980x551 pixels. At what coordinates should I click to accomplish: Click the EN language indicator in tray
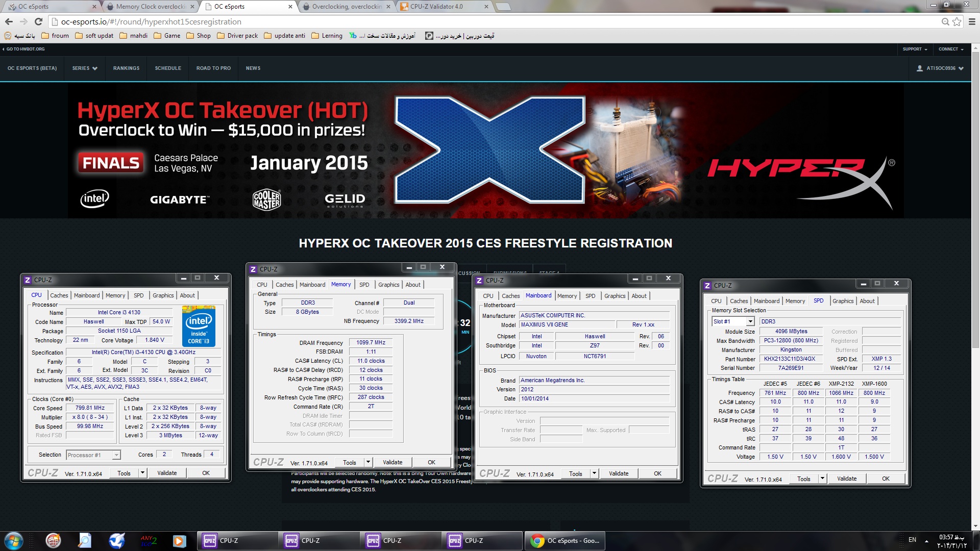pos(912,540)
